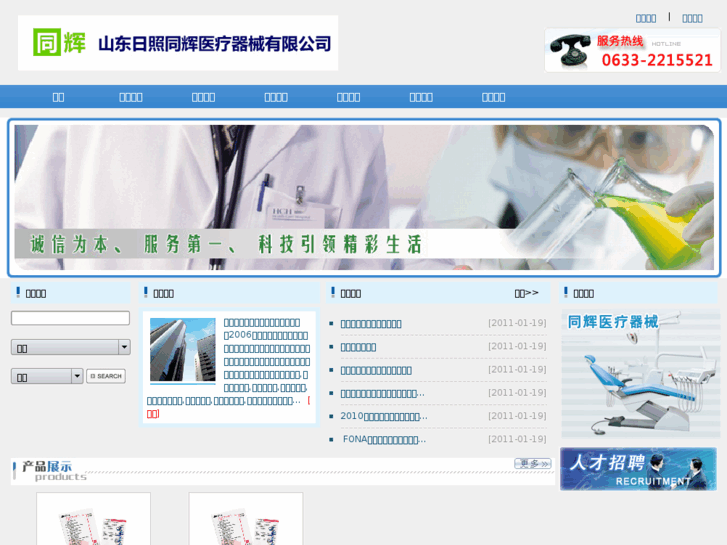Click the 同辉医疗器械 dental chair image
This screenshot has width=727, height=545.
(640, 374)
